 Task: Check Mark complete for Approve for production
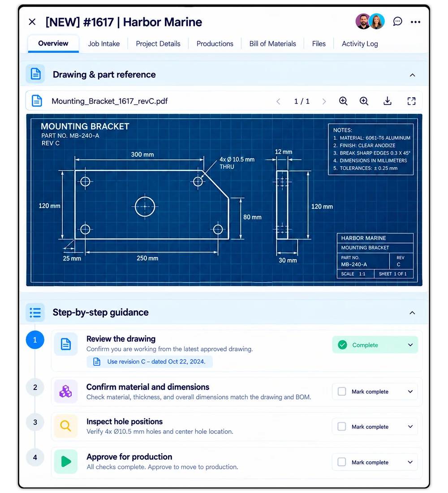(342, 462)
